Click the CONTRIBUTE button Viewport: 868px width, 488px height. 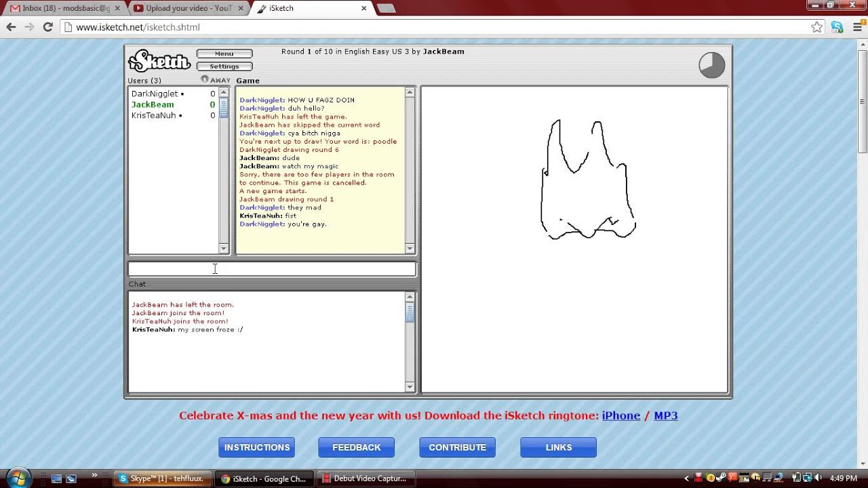tap(458, 447)
